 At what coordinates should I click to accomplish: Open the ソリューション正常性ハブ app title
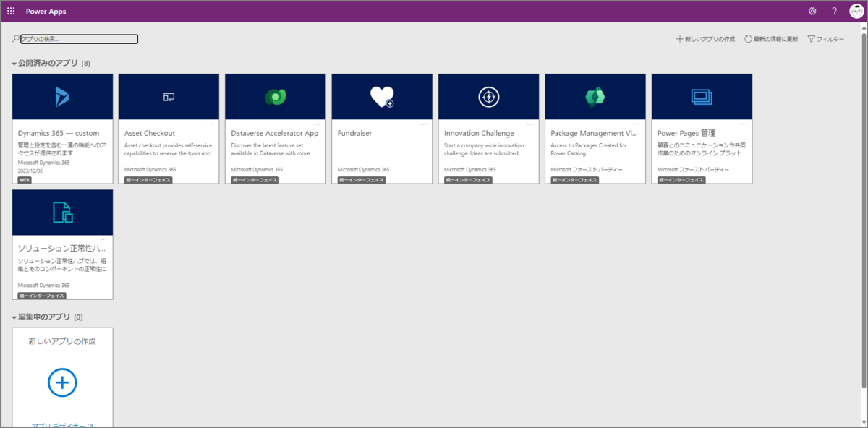pos(62,249)
